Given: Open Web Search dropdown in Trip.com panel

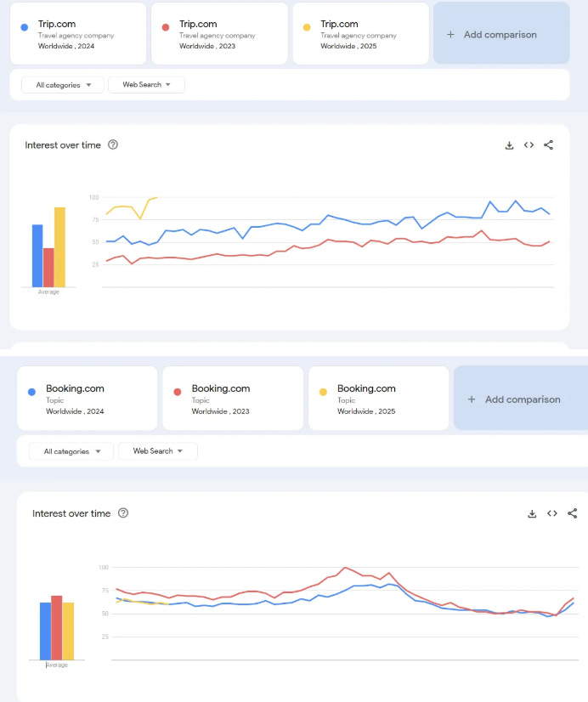Looking at the screenshot, I should pyautogui.click(x=147, y=84).
